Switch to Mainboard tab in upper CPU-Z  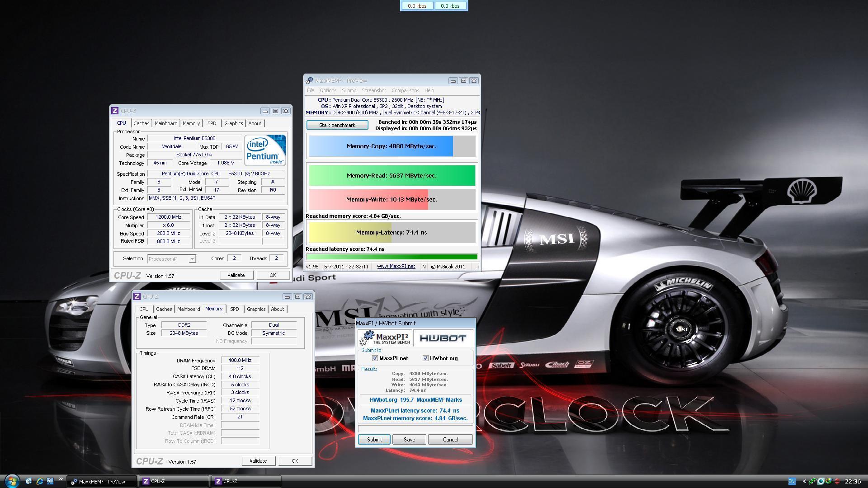pos(166,123)
